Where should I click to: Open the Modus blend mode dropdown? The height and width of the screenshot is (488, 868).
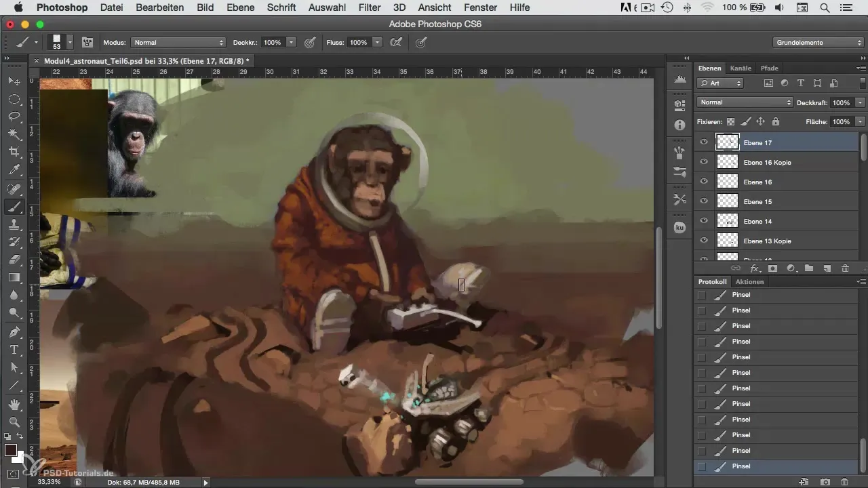pyautogui.click(x=178, y=42)
